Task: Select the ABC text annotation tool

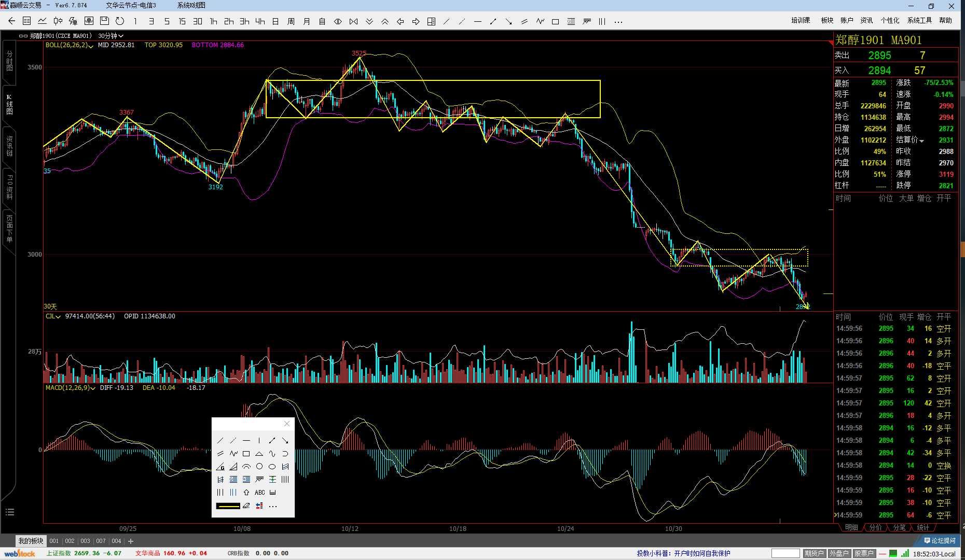Action: pyautogui.click(x=259, y=493)
